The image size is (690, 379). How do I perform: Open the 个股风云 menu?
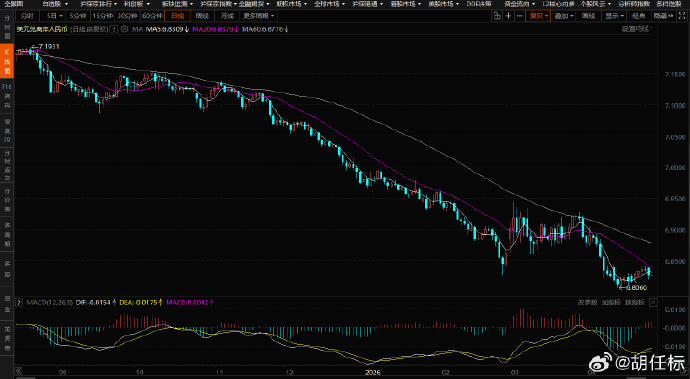pyautogui.click(x=596, y=4)
